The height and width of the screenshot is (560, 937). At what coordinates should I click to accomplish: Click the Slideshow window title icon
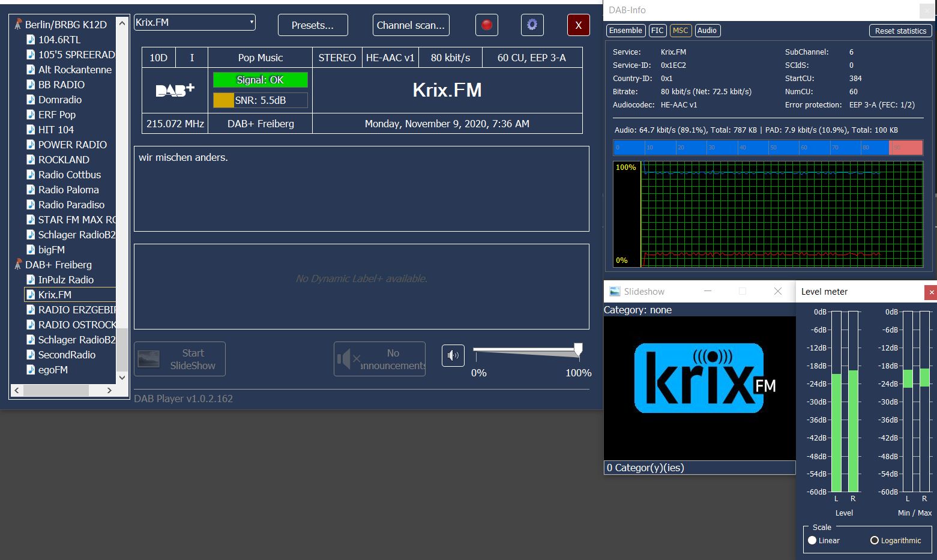(x=615, y=292)
